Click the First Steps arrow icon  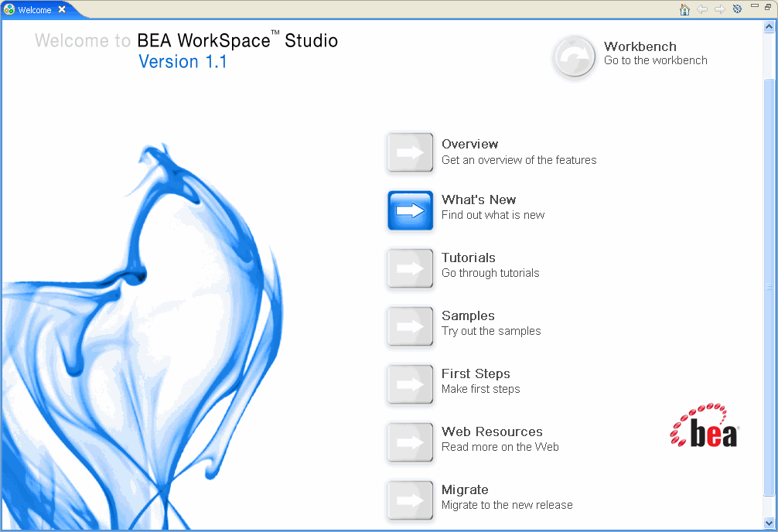(411, 384)
